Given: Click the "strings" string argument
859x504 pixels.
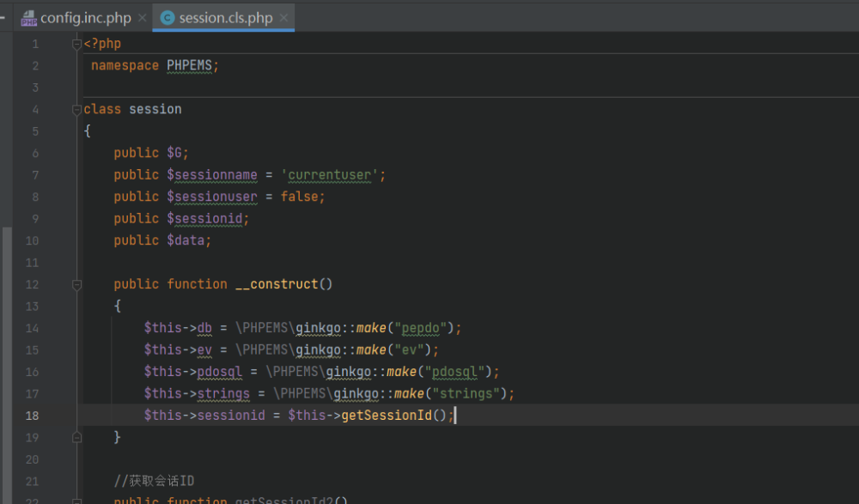Looking at the screenshot, I should (466, 393).
